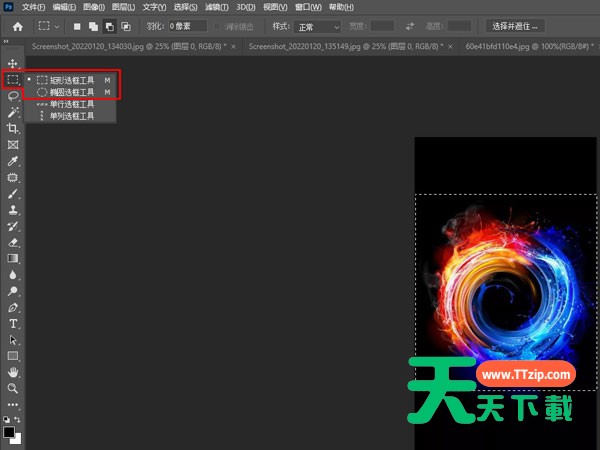This screenshot has height=450, width=600.
Task: Select the Horizontal Type tool
Action: 13,323
